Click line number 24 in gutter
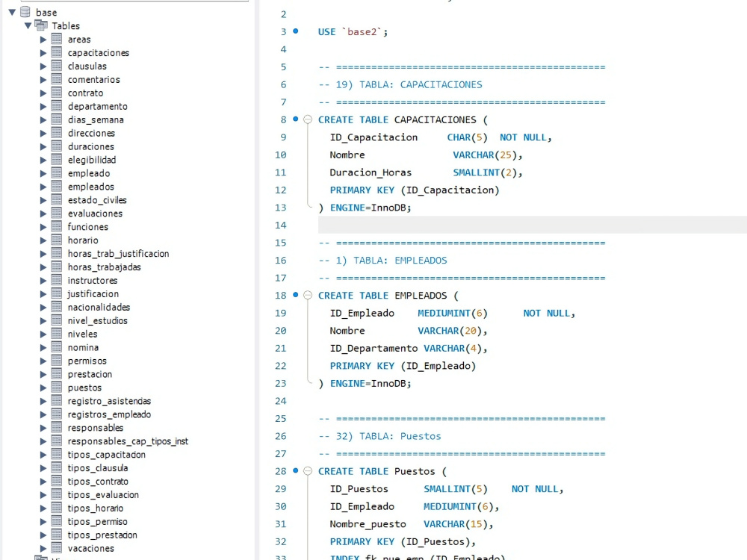The width and height of the screenshot is (747, 560). click(x=281, y=401)
